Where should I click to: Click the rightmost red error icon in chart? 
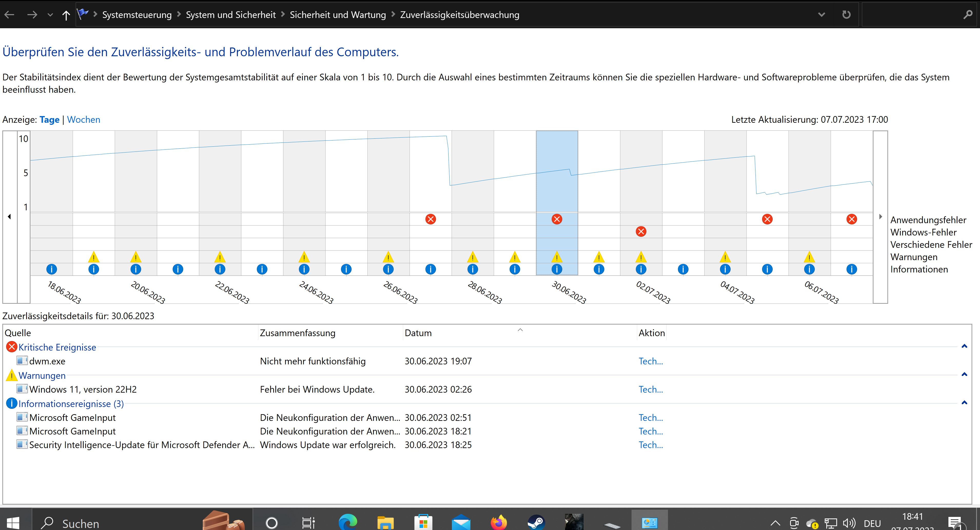851,219
